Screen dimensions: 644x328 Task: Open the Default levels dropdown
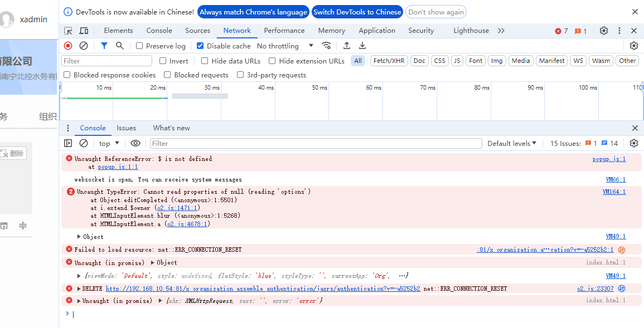[x=511, y=143]
